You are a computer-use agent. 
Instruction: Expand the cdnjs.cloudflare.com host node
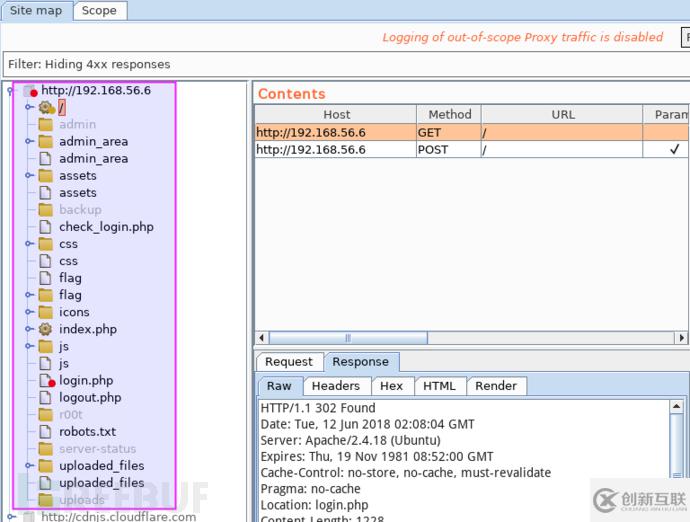pos(11,516)
